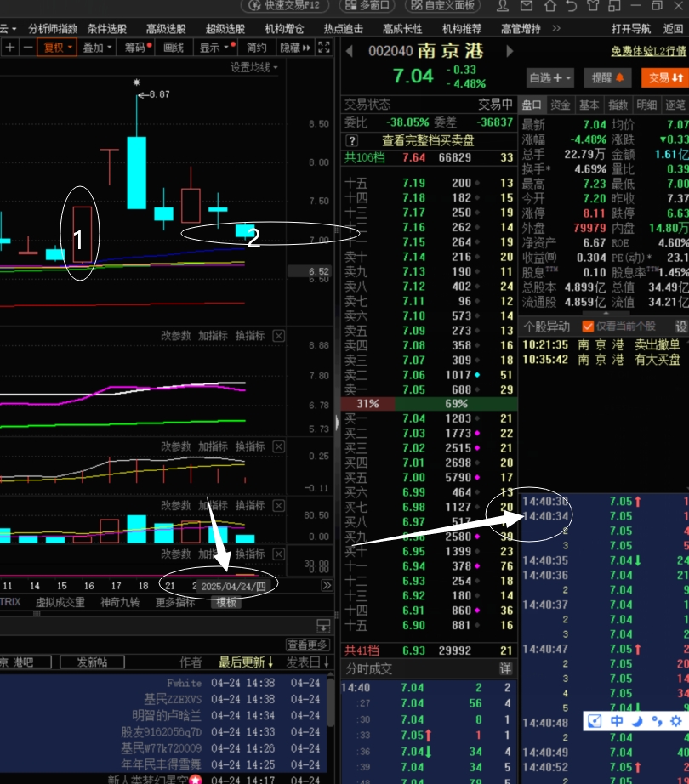Click the panel collapse download icon
This screenshot has width=689, height=784.
[x=323, y=626]
